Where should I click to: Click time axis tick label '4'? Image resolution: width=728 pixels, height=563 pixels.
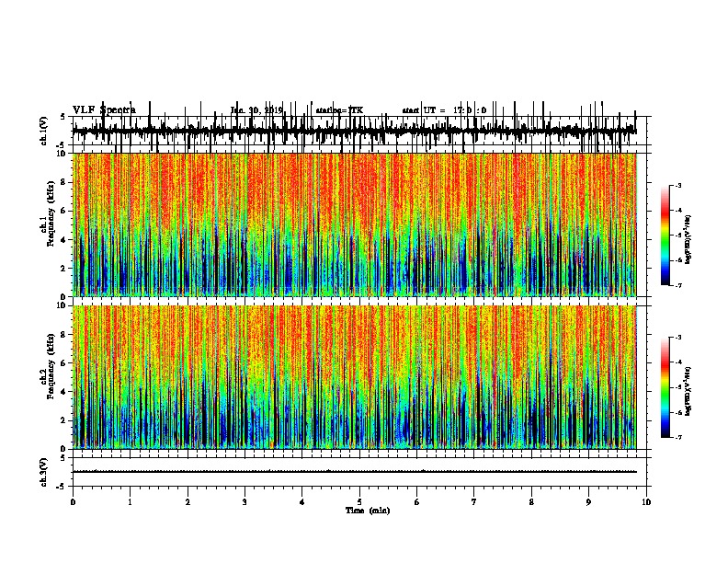pyautogui.click(x=302, y=502)
